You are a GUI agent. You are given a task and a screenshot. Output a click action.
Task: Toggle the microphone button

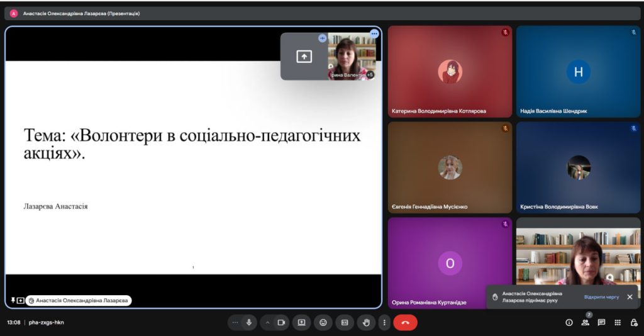coord(249,322)
